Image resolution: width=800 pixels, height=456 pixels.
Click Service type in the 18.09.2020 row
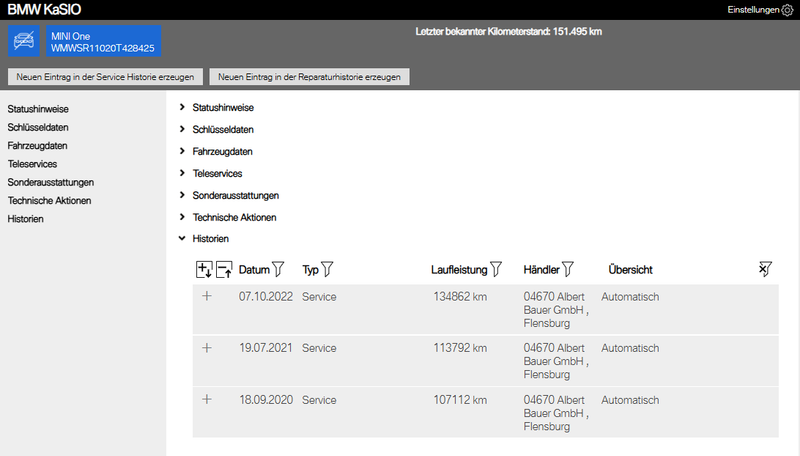[x=319, y=400]
